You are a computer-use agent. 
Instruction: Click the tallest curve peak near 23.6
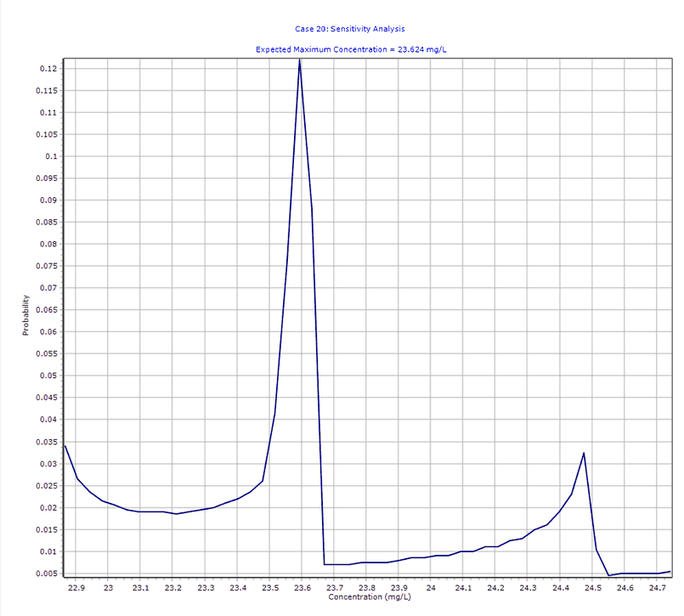click(299, 61)
